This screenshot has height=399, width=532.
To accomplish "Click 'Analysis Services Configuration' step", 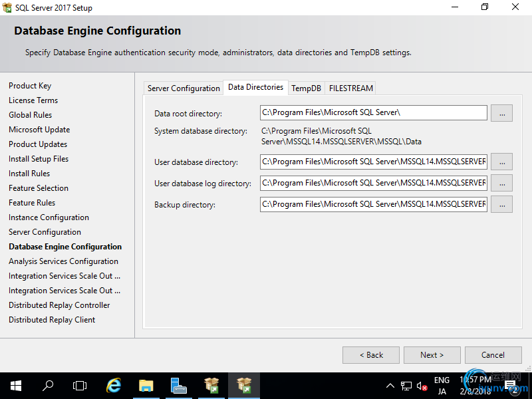I will pyautogui.click(x=63, y=261).
